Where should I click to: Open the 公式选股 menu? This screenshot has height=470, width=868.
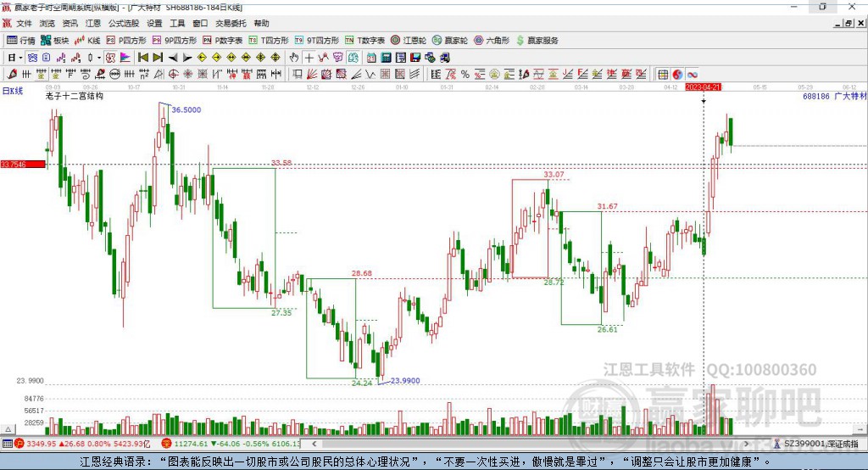(124, 23)
